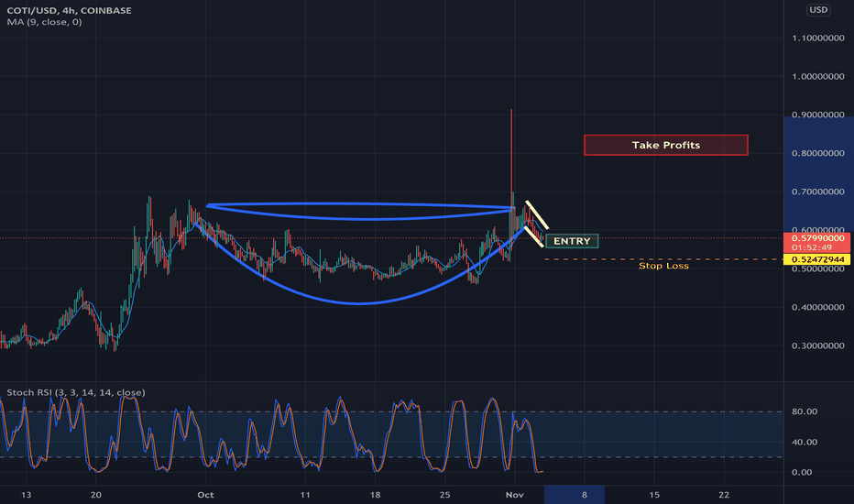This screenshot has height=504, width=854.
Task: Open the USD currency selector button
Action: [818, 10]
